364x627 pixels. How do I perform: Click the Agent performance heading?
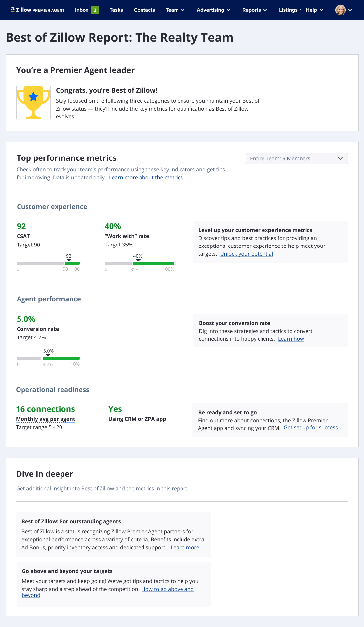pos(49,299)
